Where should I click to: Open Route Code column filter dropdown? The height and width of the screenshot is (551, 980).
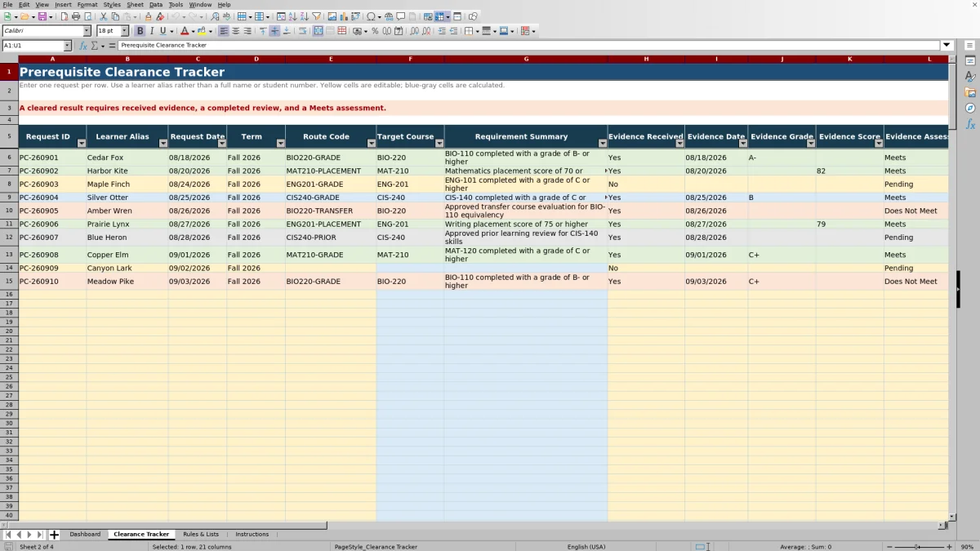click(x=370, y=143)
